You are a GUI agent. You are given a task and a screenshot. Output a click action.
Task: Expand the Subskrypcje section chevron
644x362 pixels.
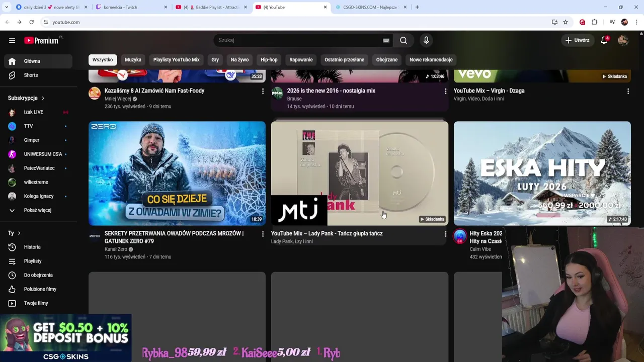(43, 98)
